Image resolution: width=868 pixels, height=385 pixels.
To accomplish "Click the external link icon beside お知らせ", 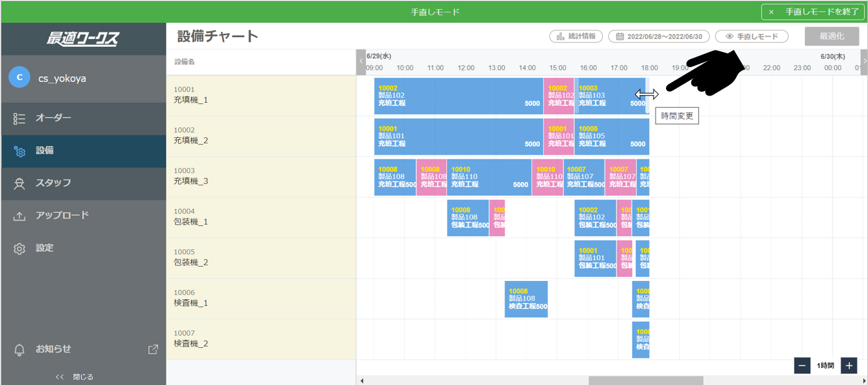I will pyautogui.click(x=153, y=349).
